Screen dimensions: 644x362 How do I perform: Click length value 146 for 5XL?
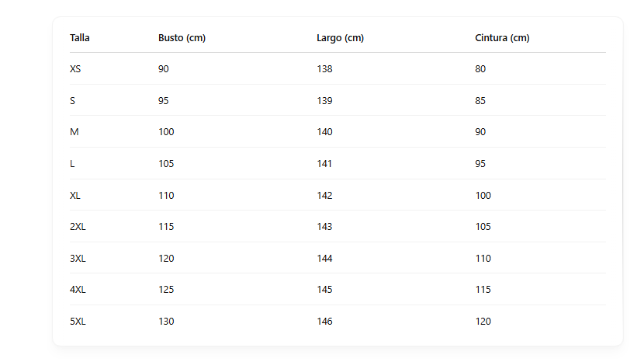coord(324,321)
